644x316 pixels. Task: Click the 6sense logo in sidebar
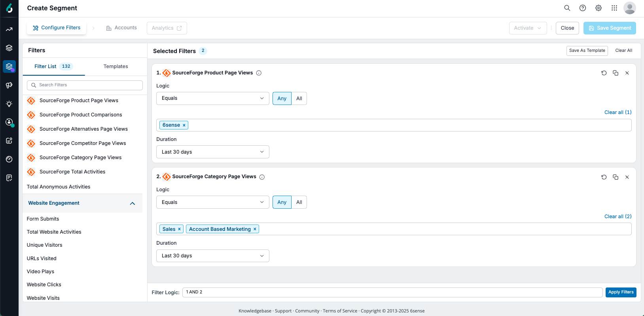point(9,8)
